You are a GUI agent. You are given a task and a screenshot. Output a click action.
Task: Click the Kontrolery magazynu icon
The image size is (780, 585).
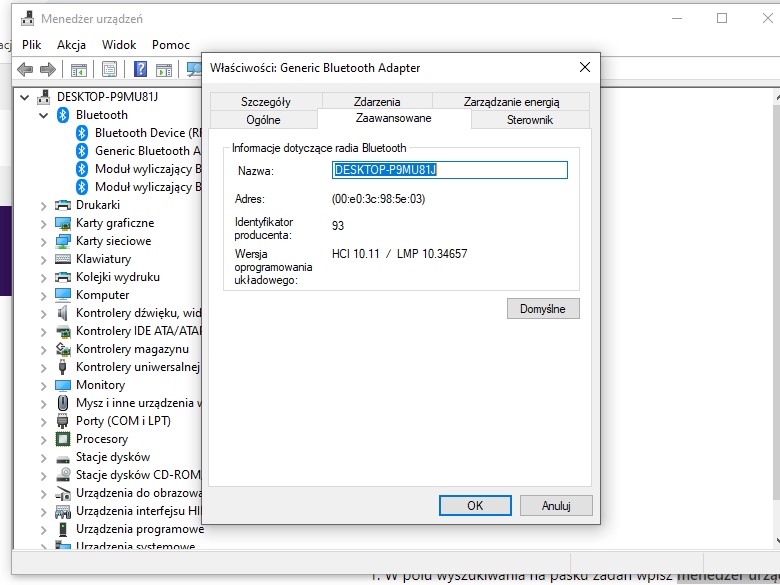pyautogui.click(x=63, y=349)
